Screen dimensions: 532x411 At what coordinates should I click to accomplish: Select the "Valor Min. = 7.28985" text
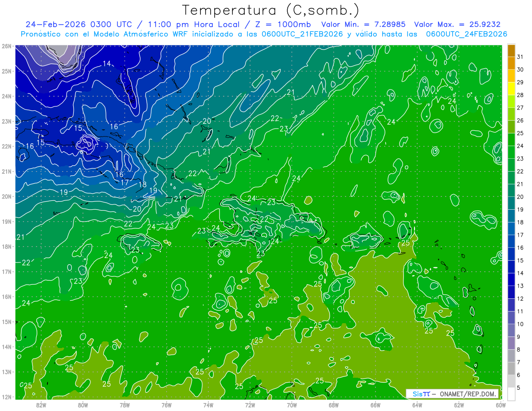point(364,24)
